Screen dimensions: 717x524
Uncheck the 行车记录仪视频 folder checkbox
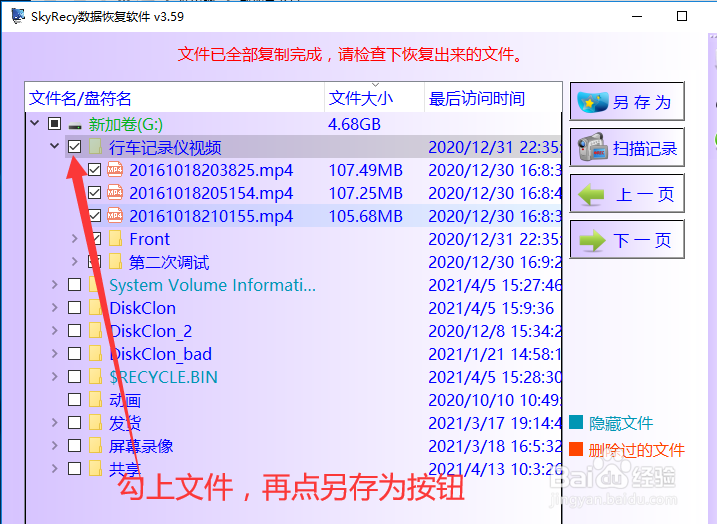point(75,147)
